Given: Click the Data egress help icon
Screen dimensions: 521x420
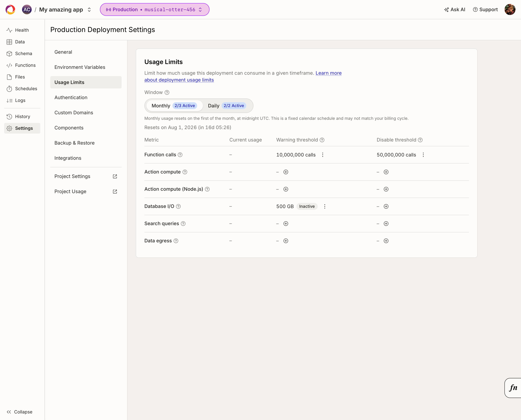Looking at the screenshot, I should click(x=176, y=241).
